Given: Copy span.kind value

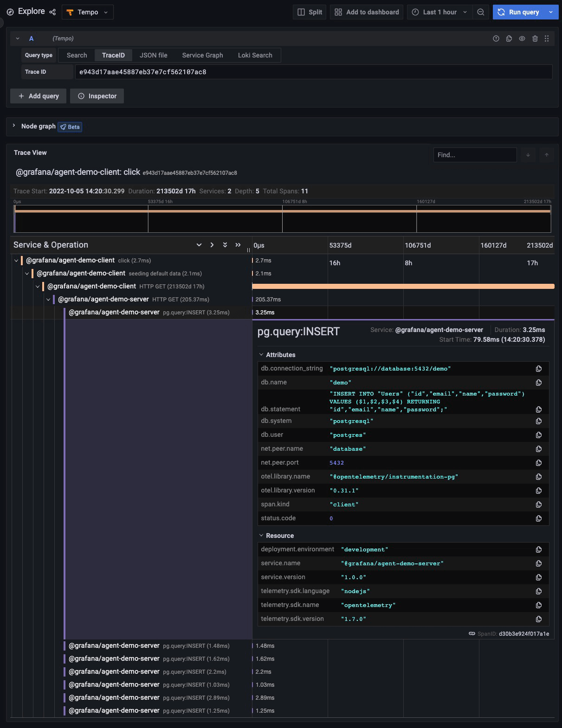Looking at the screenshot, I should pyautogui.click(x=539, y=504).
